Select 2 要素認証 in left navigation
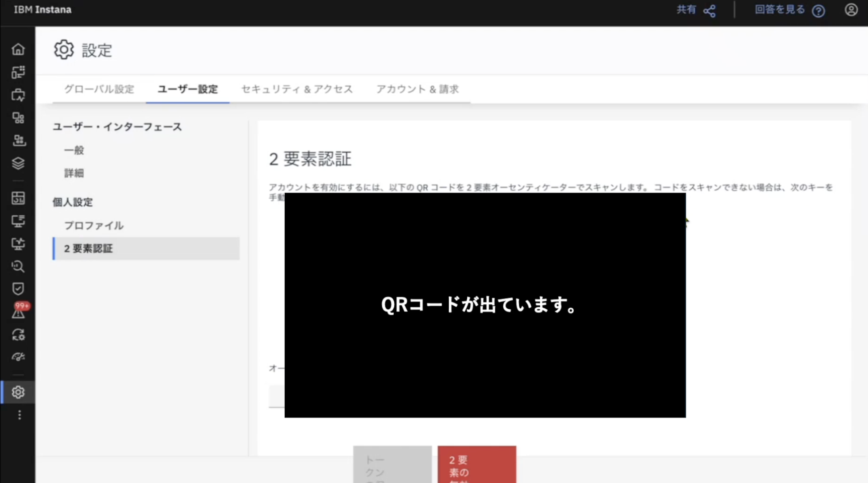 click(88, 249)
